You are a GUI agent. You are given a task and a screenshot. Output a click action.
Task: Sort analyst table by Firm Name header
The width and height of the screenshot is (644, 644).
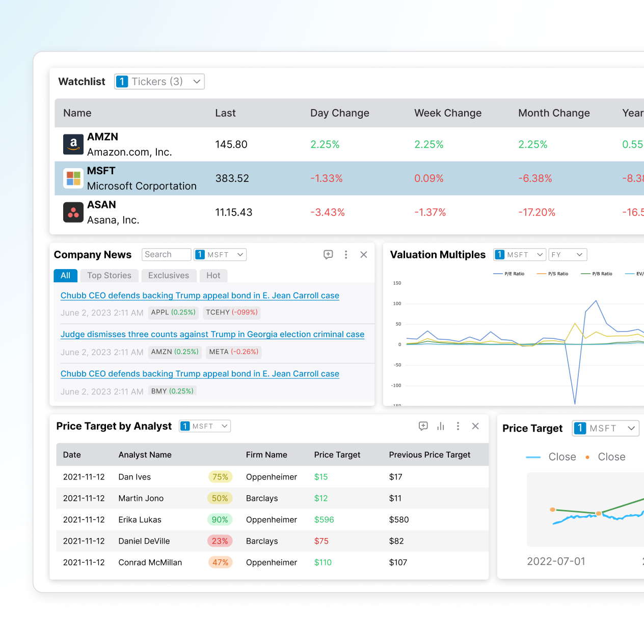(x=266, y=455)
